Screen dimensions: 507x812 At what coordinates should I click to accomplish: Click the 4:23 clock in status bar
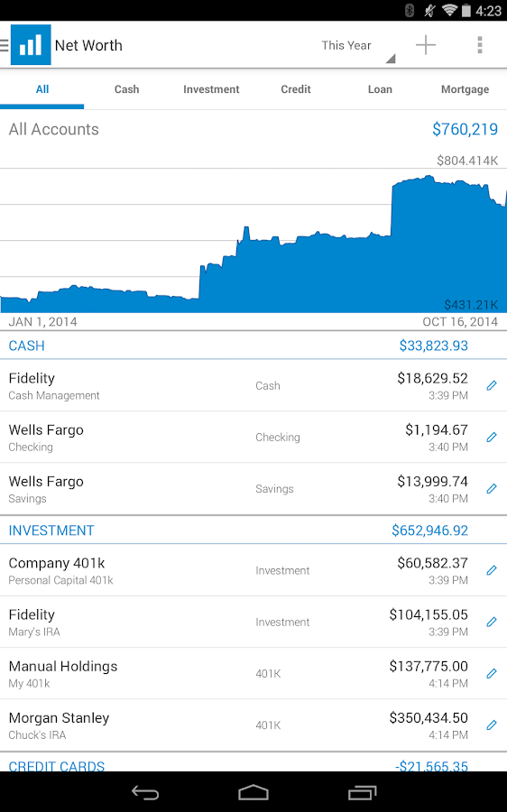(488, 11)
